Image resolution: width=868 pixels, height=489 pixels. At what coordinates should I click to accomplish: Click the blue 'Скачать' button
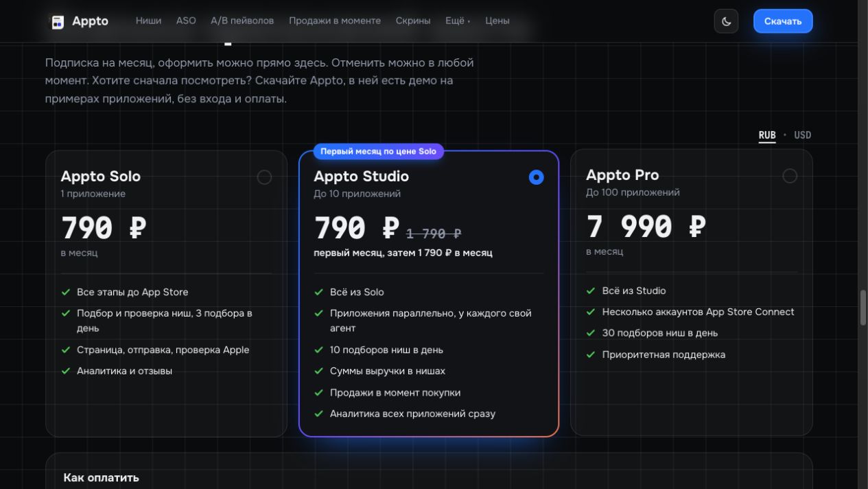point(783,21)
